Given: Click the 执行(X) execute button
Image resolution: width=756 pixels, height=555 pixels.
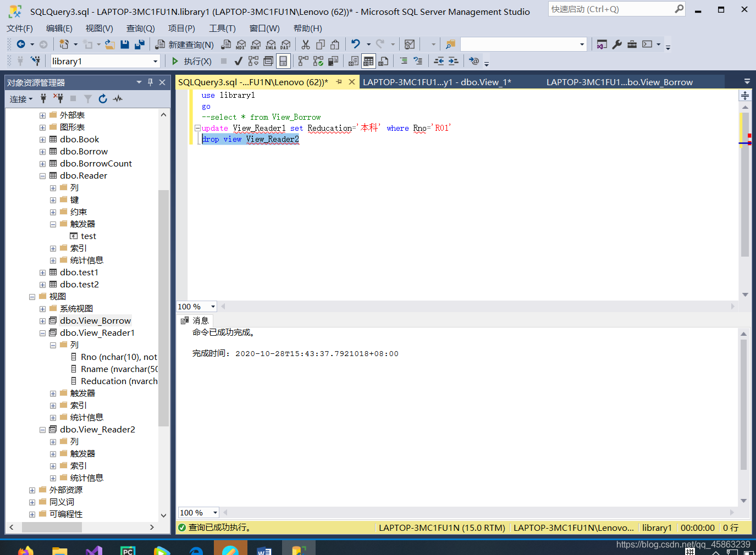Looking at the screenshot, I should tap(191, 61).
